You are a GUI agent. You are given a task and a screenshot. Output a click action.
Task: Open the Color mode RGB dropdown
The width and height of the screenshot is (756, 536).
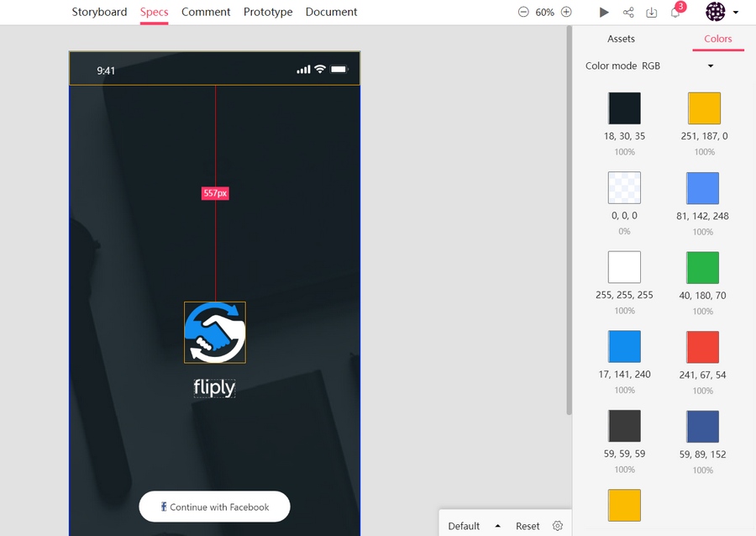tap(649, 66)
